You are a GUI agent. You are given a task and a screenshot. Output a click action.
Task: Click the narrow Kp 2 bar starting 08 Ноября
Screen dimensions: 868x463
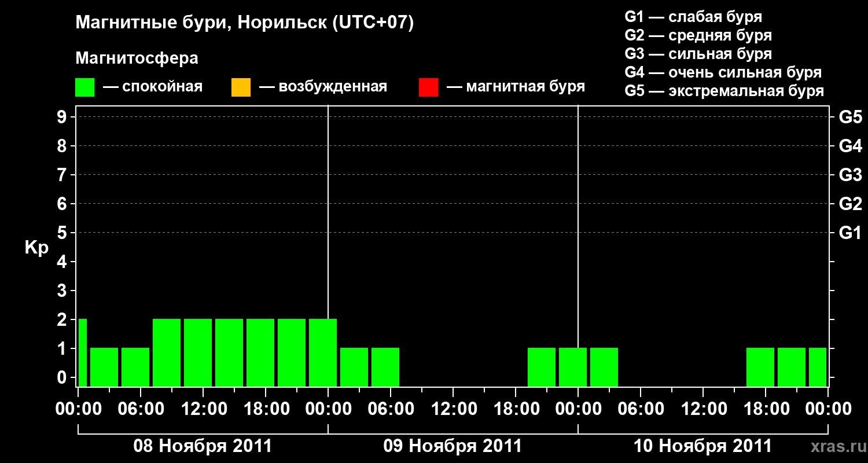point(83,352)
